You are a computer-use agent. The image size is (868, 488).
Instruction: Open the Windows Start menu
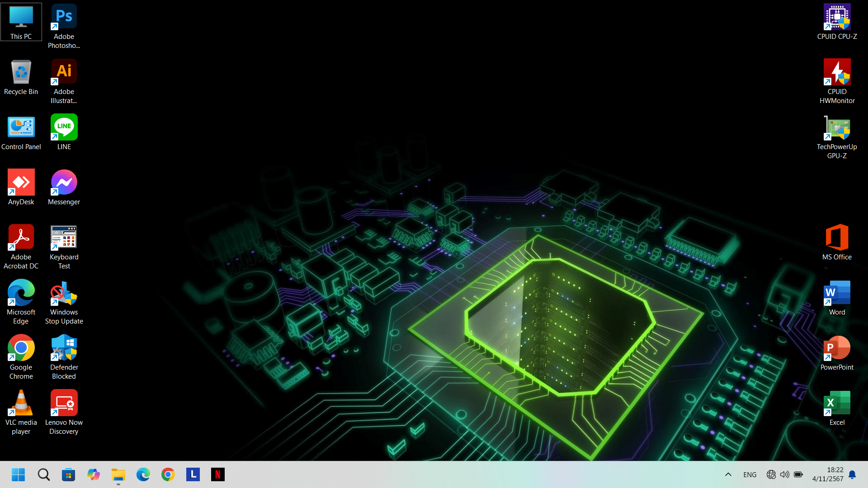(19, 474)
